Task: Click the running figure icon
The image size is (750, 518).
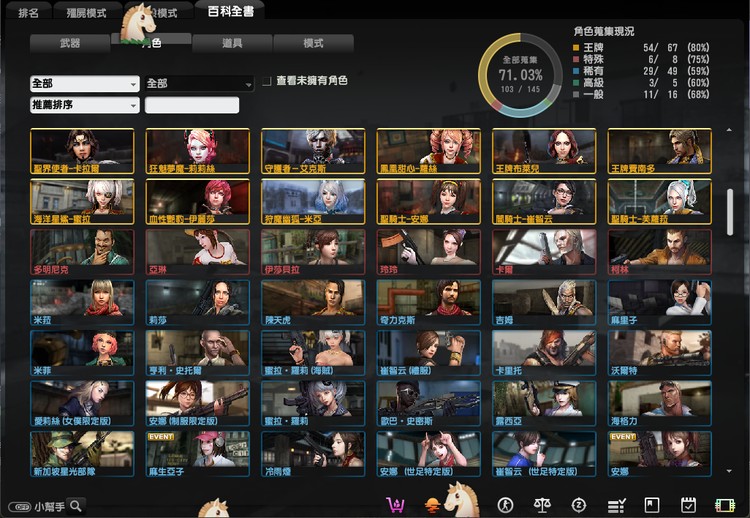Action: [505, 505]
